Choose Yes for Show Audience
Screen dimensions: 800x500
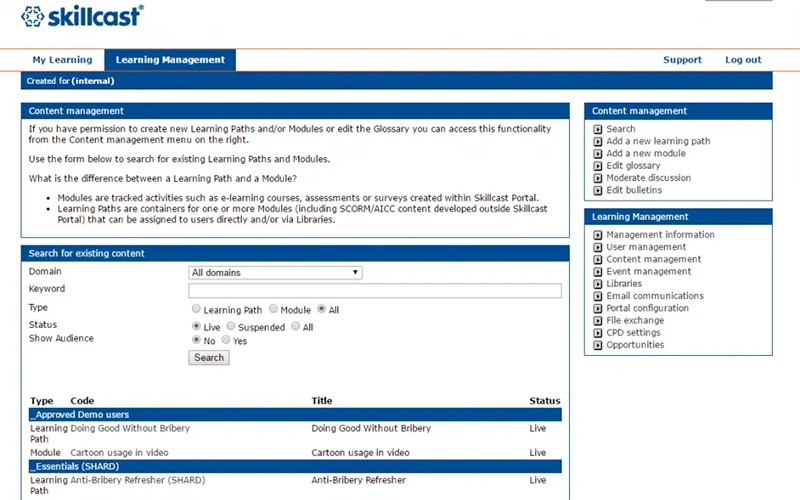[226, 339]
